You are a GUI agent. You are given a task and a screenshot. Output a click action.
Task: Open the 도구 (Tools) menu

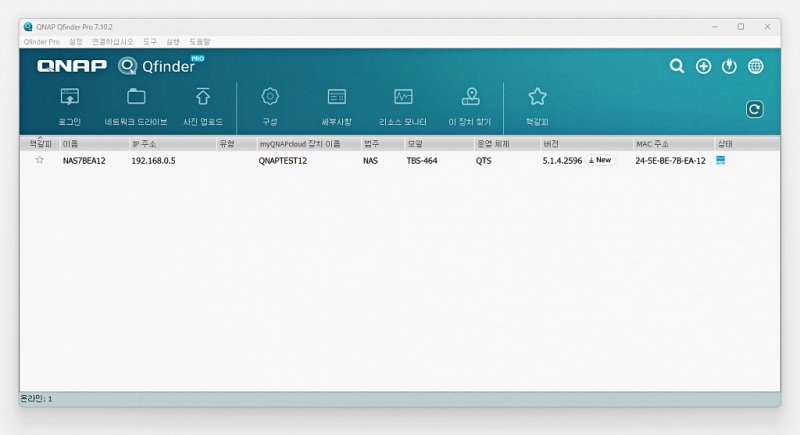click(151, 42)
